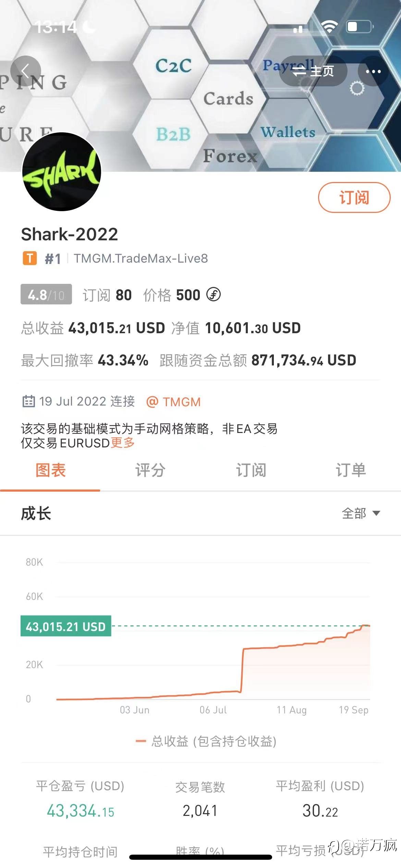Tap the dropdown arrow beside 全部
The width and height of the screenshot is (401, 868).
coord(376,513)
